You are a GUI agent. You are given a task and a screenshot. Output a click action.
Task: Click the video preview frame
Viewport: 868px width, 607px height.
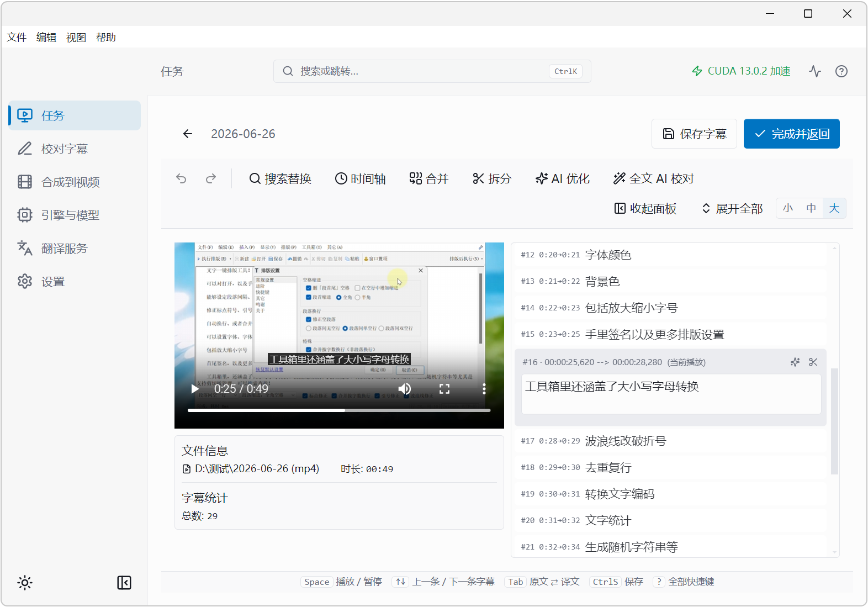pos(339,335)
